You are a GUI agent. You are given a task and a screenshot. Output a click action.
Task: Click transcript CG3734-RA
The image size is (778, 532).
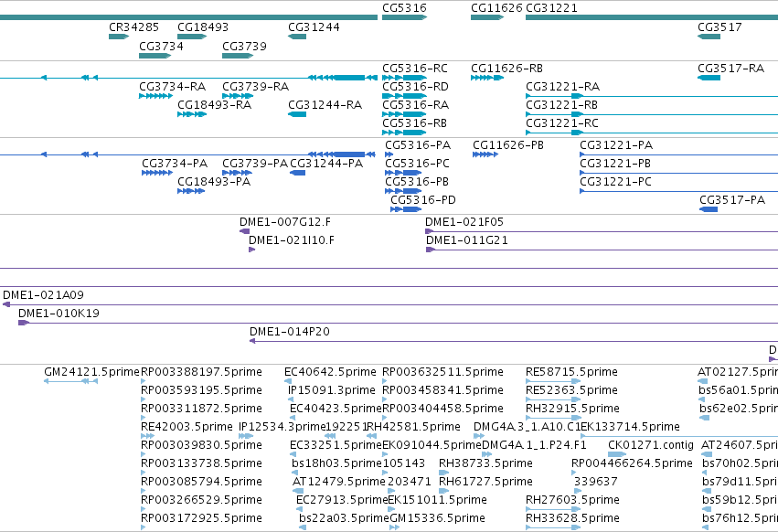pyautogui.click(x=155, y=96)
